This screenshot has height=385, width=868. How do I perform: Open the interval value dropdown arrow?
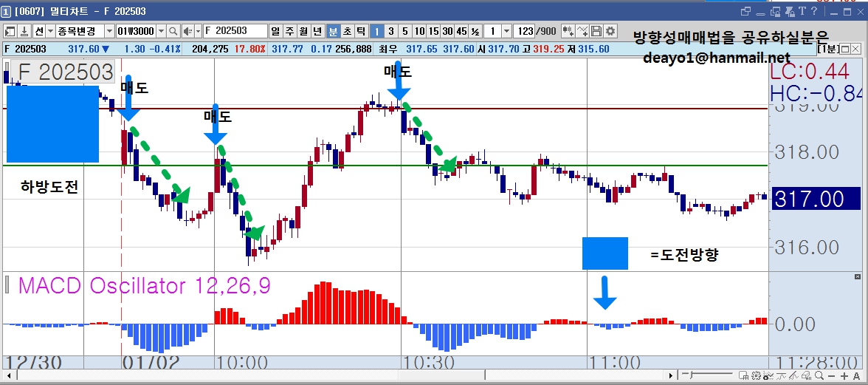pyautogui.click(x=506, y=31)
